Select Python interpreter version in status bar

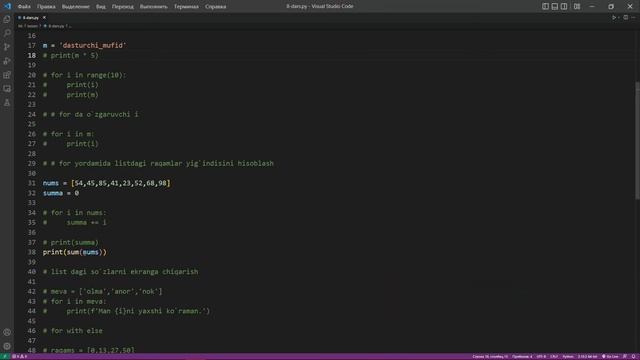587,356
